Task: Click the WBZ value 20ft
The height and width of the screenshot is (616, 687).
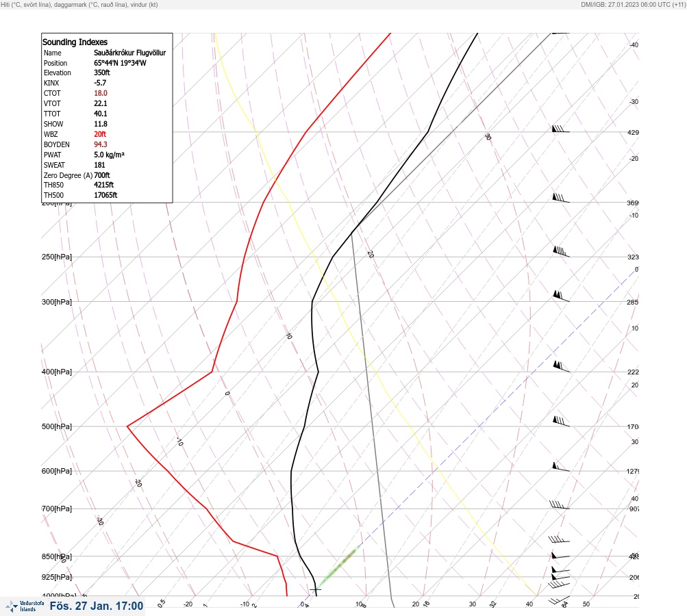Action: click(100, 134)
